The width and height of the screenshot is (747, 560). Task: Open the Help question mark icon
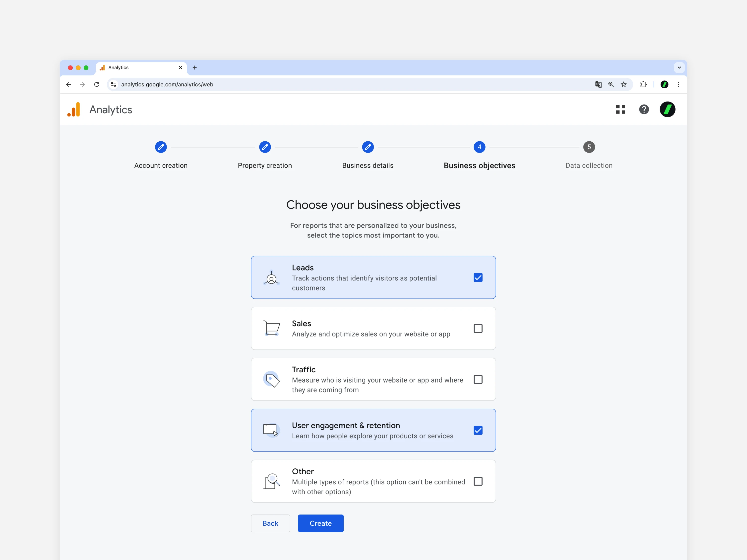(644, 109)
